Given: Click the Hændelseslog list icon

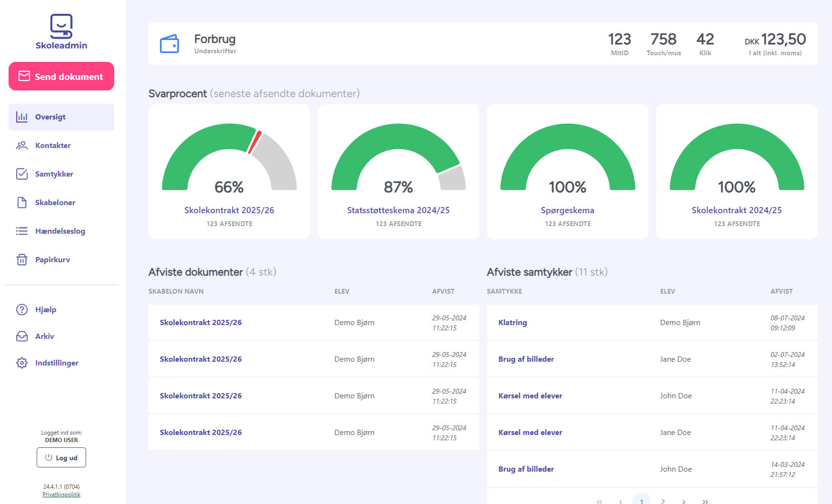Looking at the screenshot, I should (x=22, y=231).
